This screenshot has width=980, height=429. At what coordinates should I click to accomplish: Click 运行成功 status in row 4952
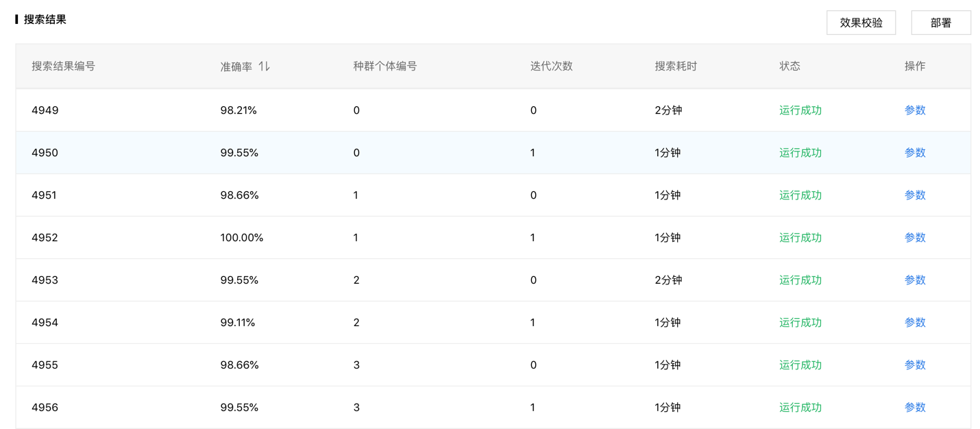coord(800,238)
